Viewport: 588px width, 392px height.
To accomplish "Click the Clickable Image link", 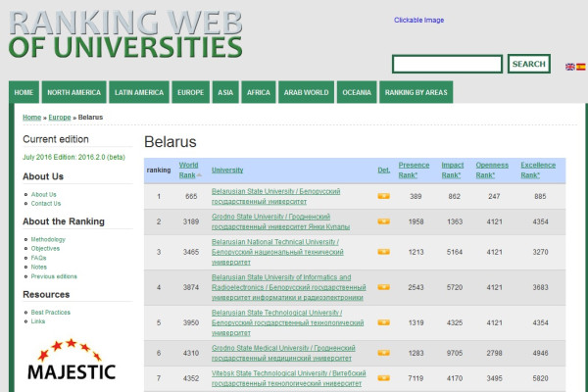I will [x=418, y=21].
